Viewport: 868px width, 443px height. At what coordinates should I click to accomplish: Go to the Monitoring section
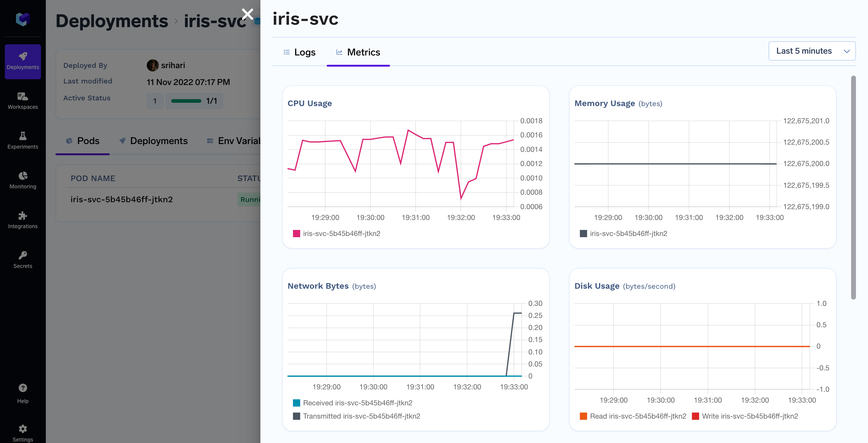click(23, 180)
